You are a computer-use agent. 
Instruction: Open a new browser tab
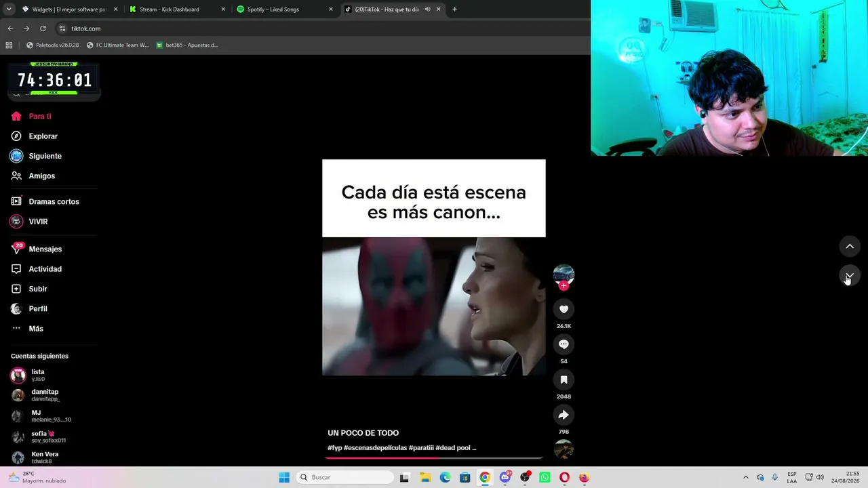[454, 9]
